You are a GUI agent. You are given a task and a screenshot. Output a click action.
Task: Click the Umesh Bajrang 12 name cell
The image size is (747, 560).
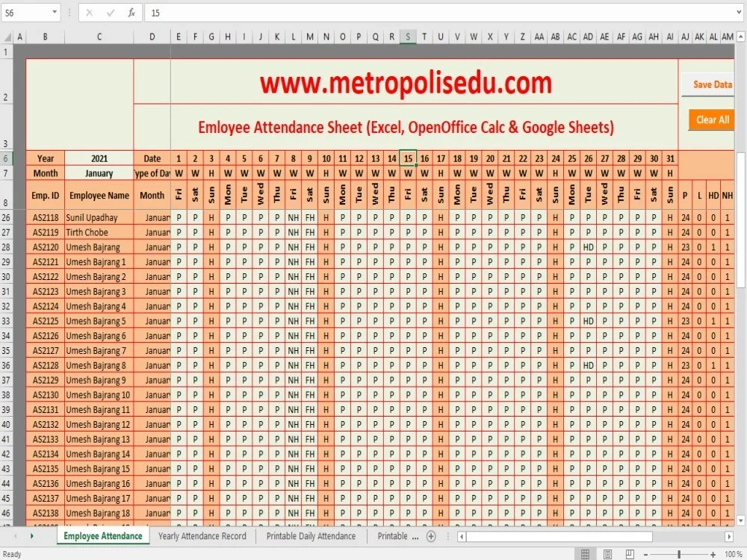99,425
